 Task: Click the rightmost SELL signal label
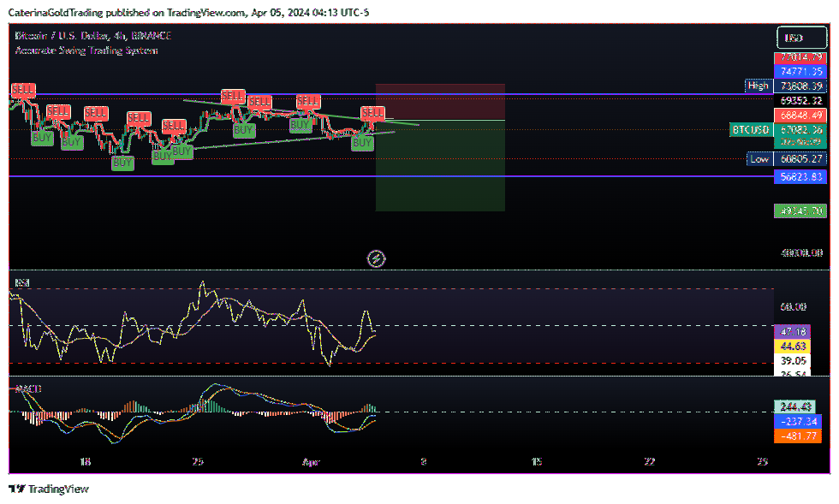click(372, 113)
